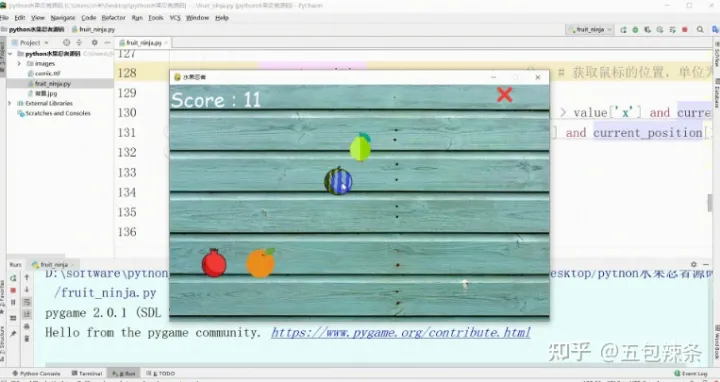Select Scratches and Consoles in the tree

click(x=54, y=113)
